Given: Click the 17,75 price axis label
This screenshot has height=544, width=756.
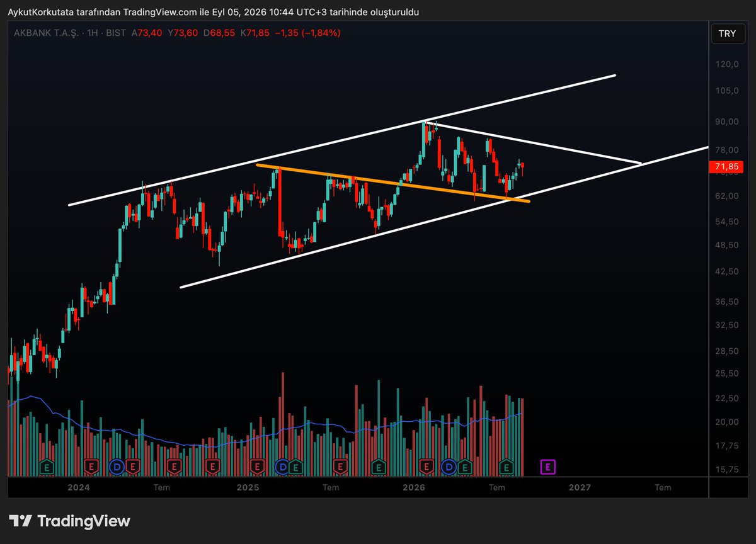Looking at the screenshot, I should click(728, 446).
